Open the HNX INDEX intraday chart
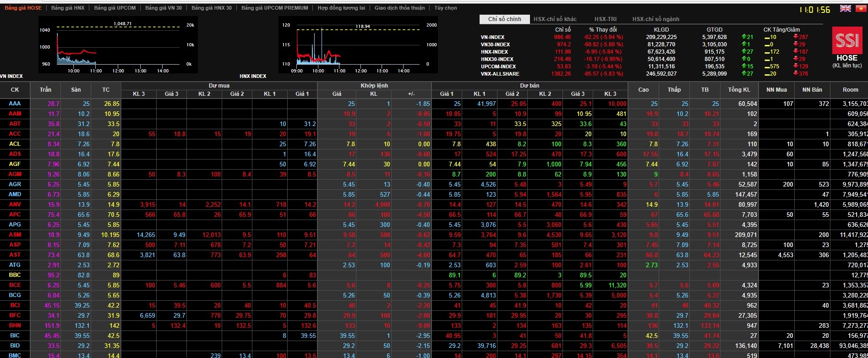 [x=357, y=45]
